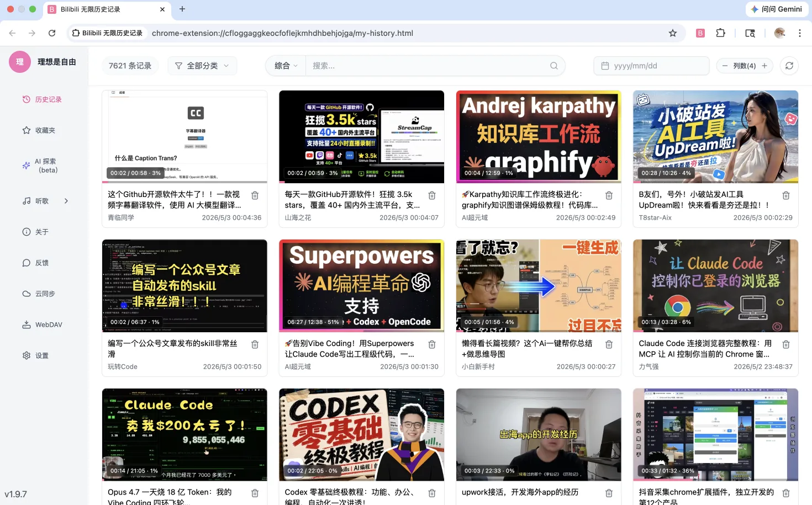Image resolution: width=812 pixels, height=505 pixels.
Task: Open title 编写一个公众号文章发布的skill非常丝滑
Action: click(x=173, y=349)
